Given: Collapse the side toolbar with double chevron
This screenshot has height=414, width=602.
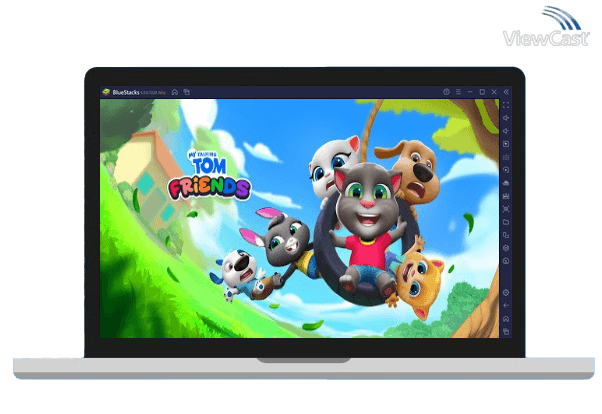Looking at the screenshot, I should coord(506,92).
